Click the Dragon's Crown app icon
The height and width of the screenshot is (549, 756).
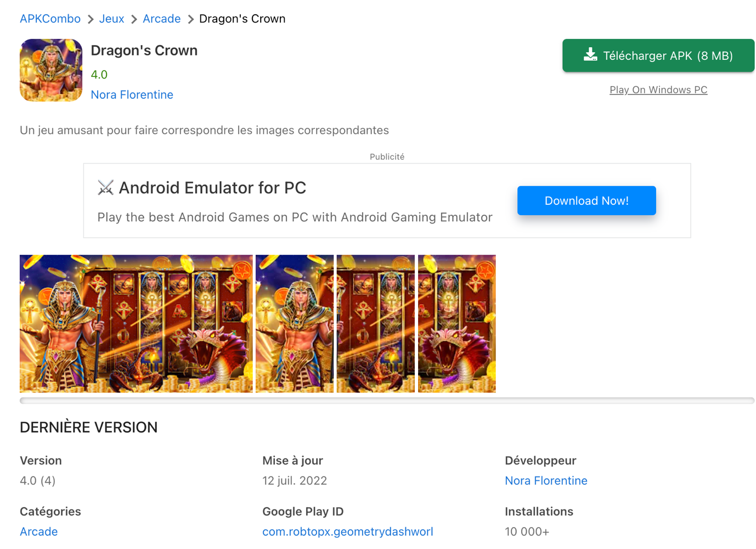coord(51,70)
